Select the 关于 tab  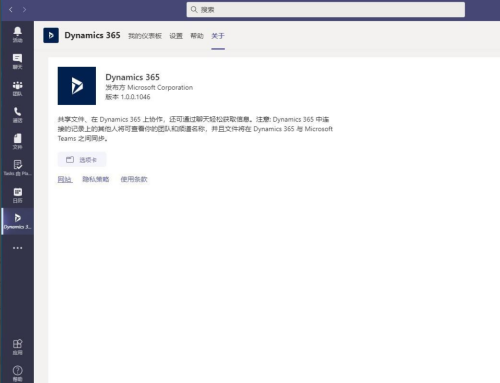(218, 36)
